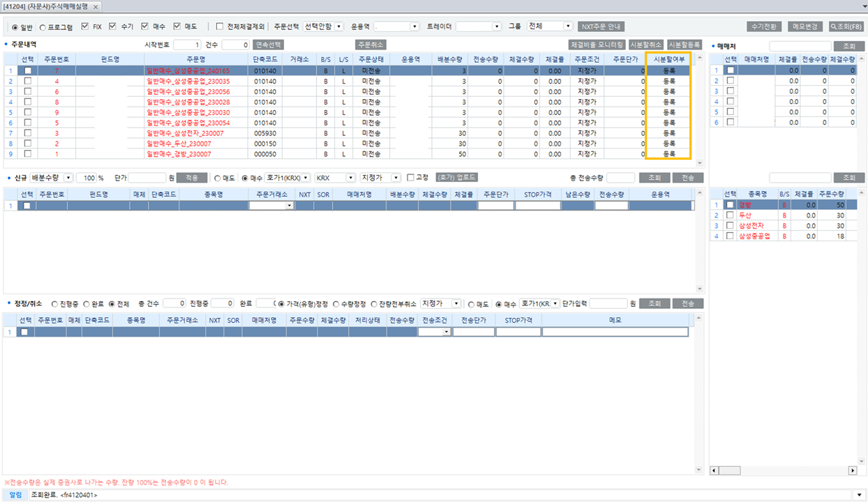Click 전송 button in 신규 section
The image size is (868, 502).
tap(688, 178)
